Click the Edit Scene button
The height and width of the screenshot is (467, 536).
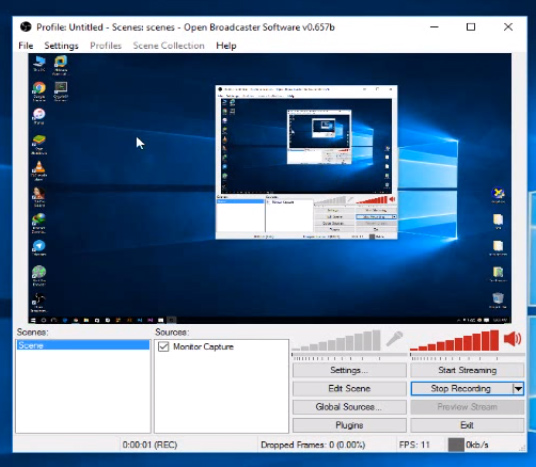[349, 389]
